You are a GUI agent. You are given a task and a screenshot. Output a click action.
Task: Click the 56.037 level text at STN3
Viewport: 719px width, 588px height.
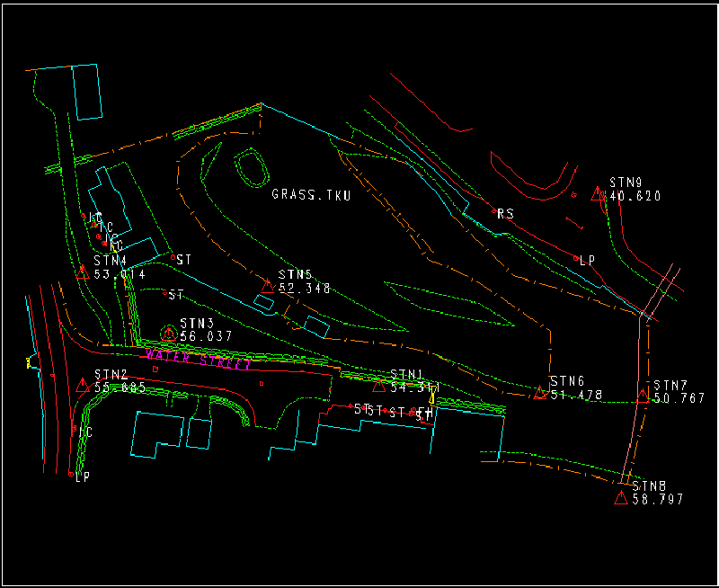[x=206, y=336]
